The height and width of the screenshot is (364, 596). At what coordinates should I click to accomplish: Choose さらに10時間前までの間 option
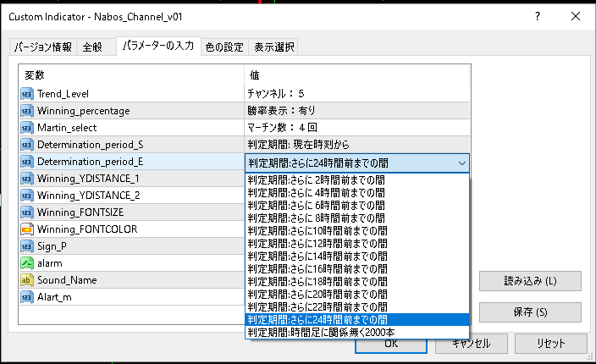(357, 231)
